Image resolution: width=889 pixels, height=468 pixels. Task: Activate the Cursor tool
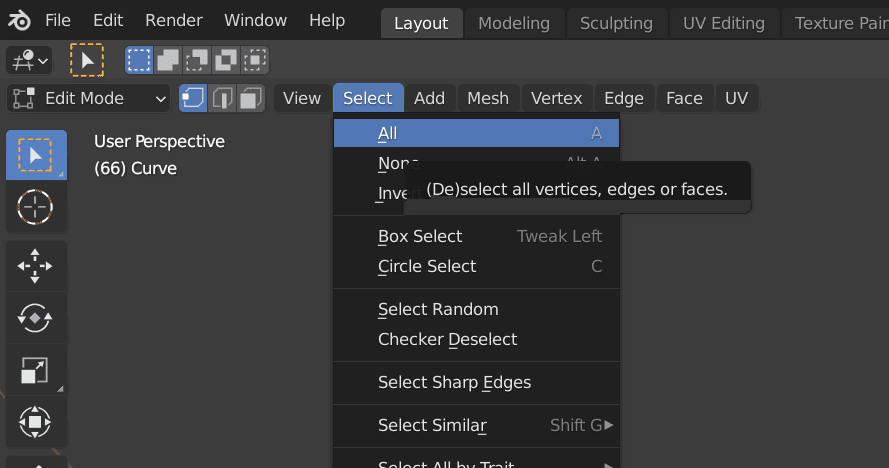(36, 206)
